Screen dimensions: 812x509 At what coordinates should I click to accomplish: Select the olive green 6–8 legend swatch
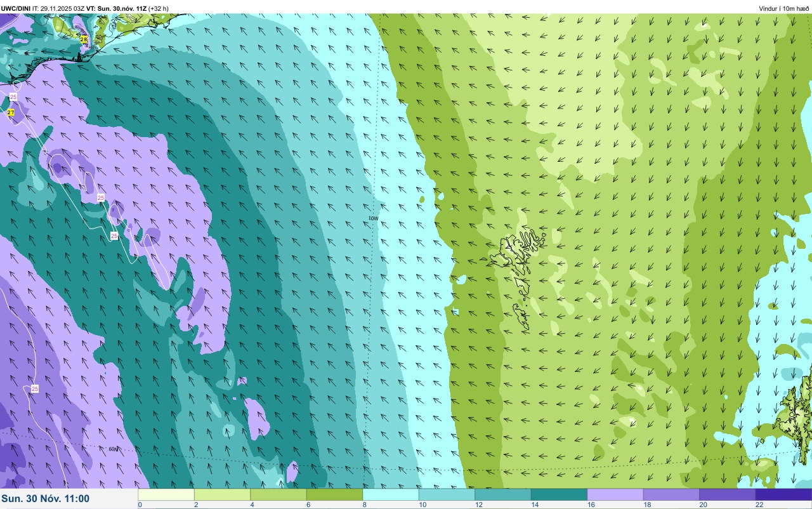tap(334, 494)
